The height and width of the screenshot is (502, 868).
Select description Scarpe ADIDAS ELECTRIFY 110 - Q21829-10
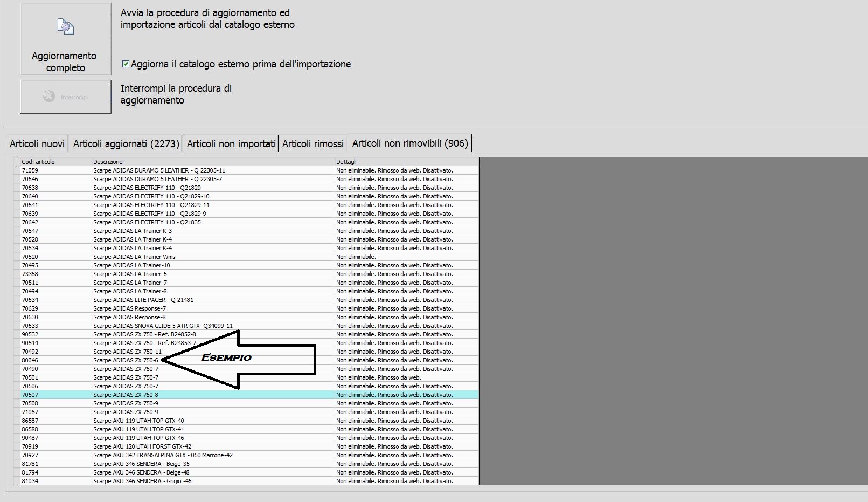pos(151,196)
